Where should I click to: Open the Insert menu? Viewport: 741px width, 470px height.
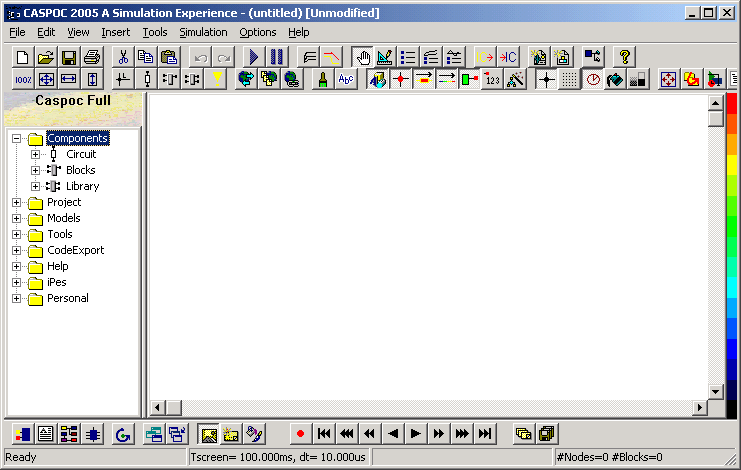coord(116,32)
